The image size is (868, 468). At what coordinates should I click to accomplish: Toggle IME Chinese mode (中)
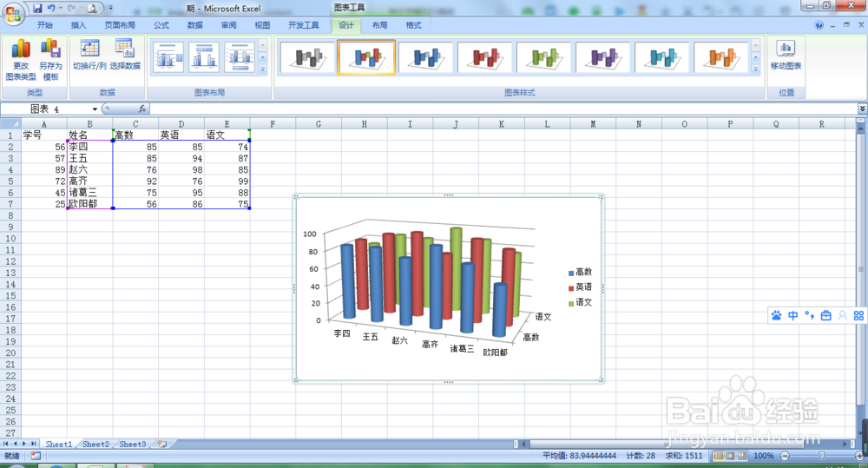tap(792, 315)
